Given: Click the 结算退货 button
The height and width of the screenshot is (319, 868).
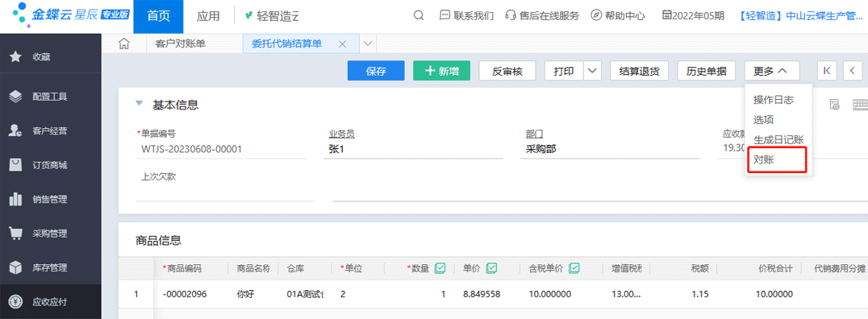Looking at the screenshot, I should pyautogui.click(x=640, y=71).
